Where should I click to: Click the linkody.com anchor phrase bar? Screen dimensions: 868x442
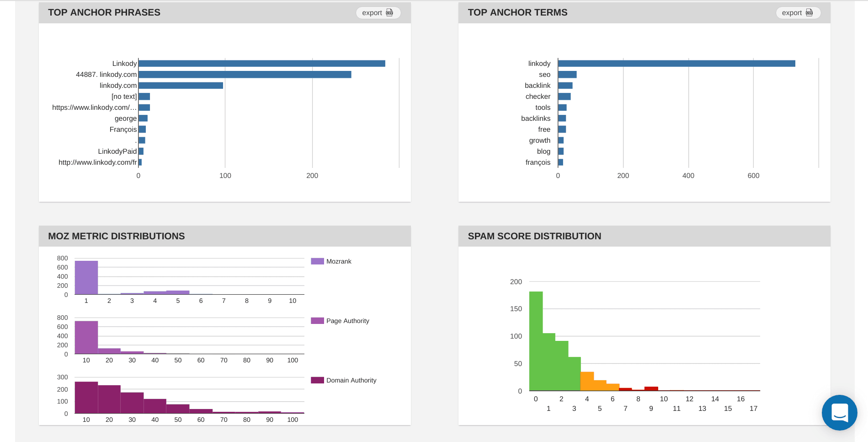click(x=181, y=86)
